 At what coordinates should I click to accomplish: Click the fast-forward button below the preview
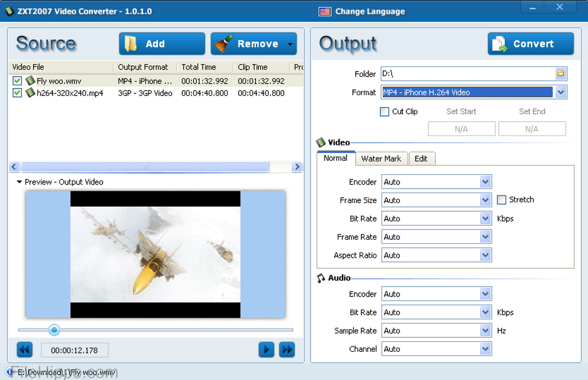point(287,349)
